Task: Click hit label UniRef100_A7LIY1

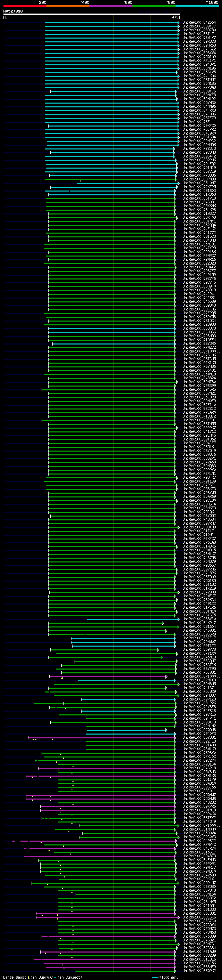Action: (x=199, y=60)
